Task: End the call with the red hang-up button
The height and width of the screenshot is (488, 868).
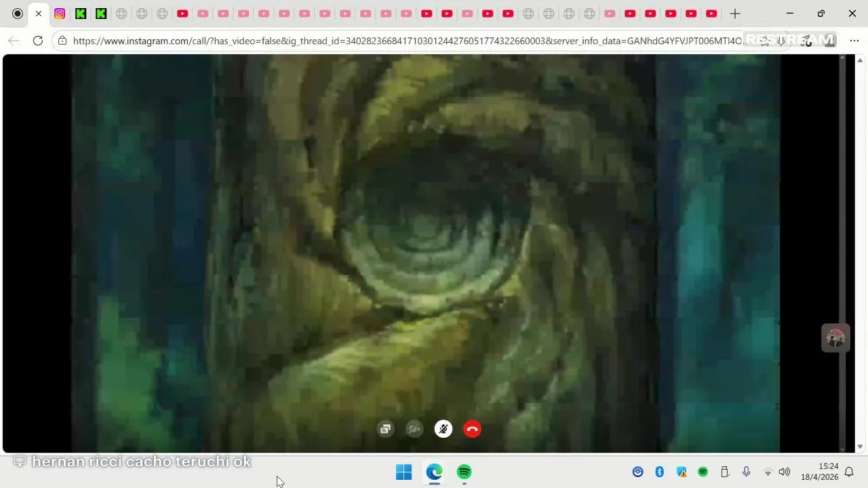Action: pyautogui.click(x=473, y=429)
